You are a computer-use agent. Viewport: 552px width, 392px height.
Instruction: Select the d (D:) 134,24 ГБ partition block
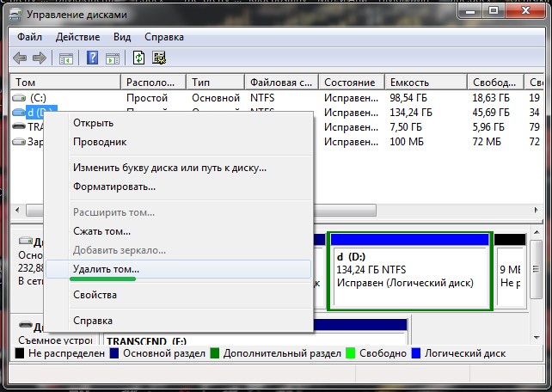pyautogui.click(x=410, y=271)
